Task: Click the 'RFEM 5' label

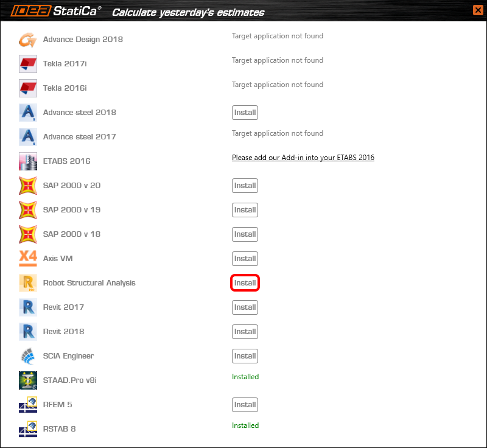Action: click(57, 405)
